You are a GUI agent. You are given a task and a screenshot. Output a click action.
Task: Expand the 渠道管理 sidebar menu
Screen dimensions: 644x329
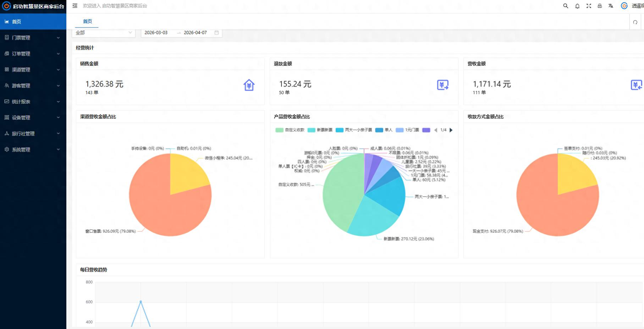[x=33, y=70]
